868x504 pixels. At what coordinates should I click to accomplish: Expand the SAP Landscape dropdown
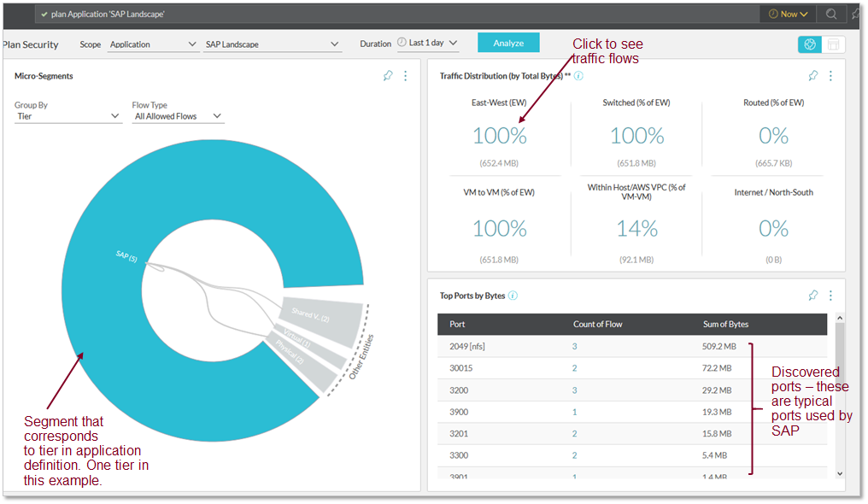[x=273, y=44]
